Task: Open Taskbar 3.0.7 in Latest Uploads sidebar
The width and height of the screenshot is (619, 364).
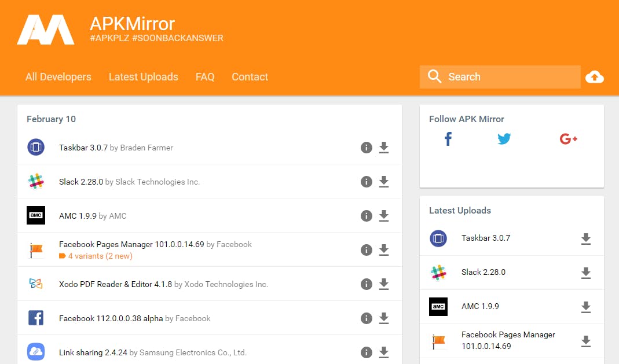Action: (485, 238)
